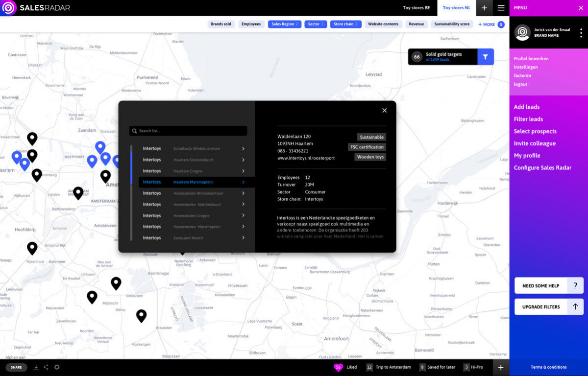Toggle the Revenue filter chip
This screenshot has width=588, height=376.
coord(416,24)
